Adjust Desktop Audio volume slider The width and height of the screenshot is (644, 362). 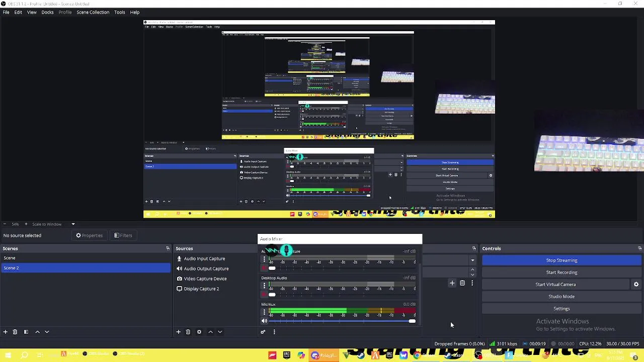click(342, 295)
